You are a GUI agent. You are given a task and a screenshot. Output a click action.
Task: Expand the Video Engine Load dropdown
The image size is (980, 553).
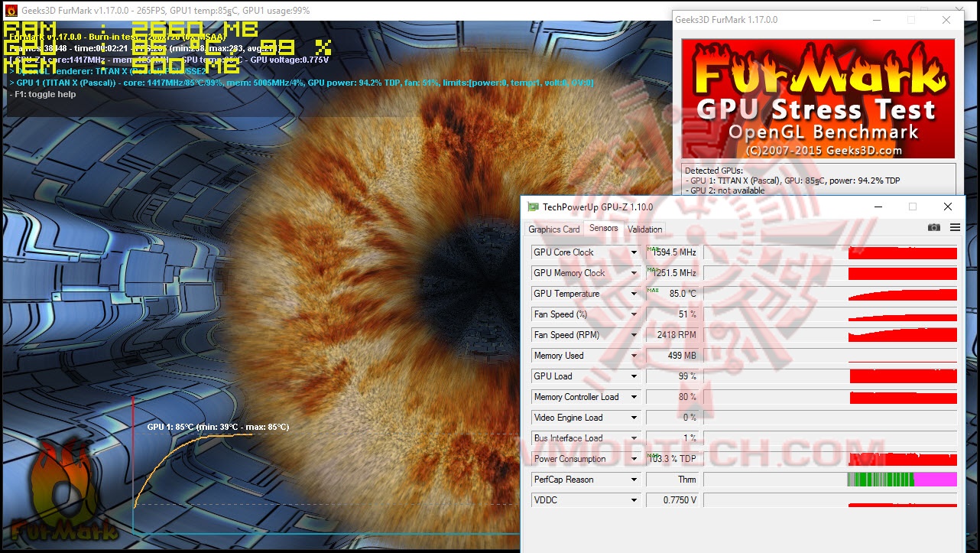pos(634,418)
